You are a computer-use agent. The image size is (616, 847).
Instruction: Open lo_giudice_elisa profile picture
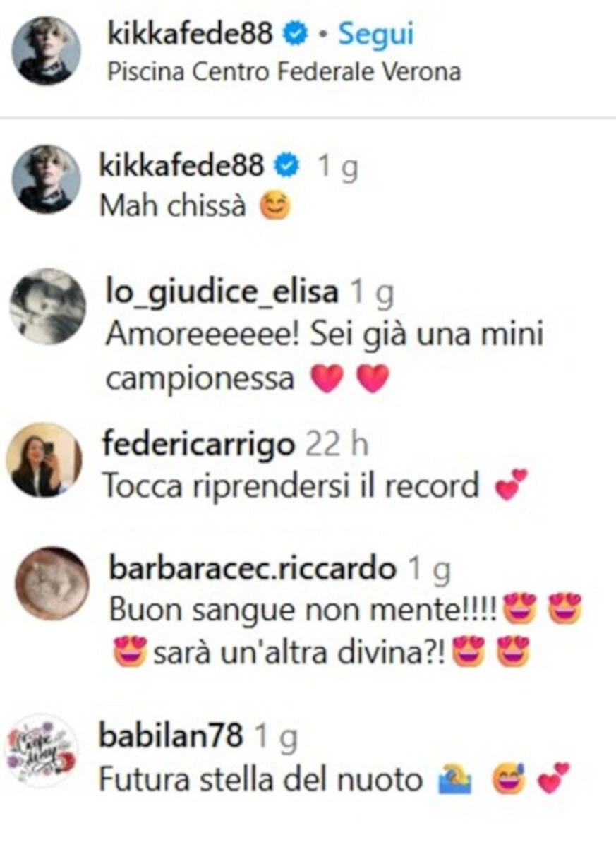[x=47, y=306]
